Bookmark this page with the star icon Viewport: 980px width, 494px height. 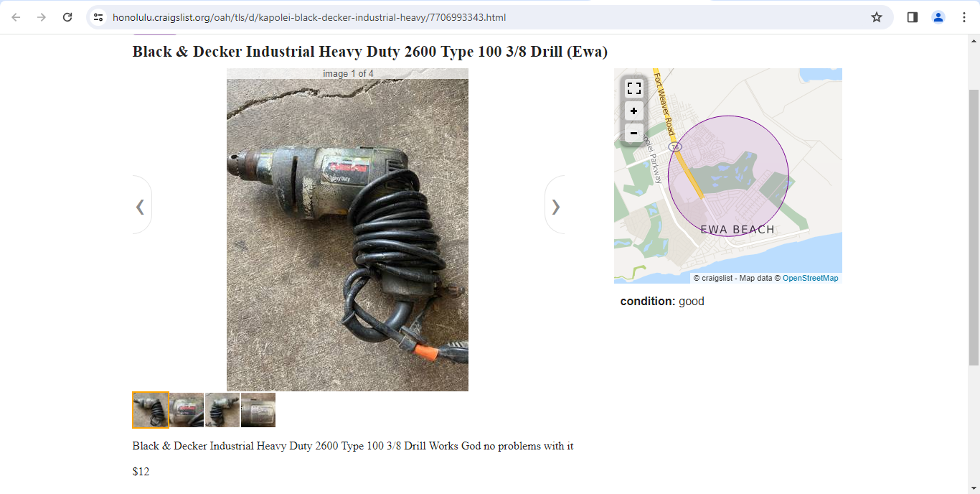[877, 17]
